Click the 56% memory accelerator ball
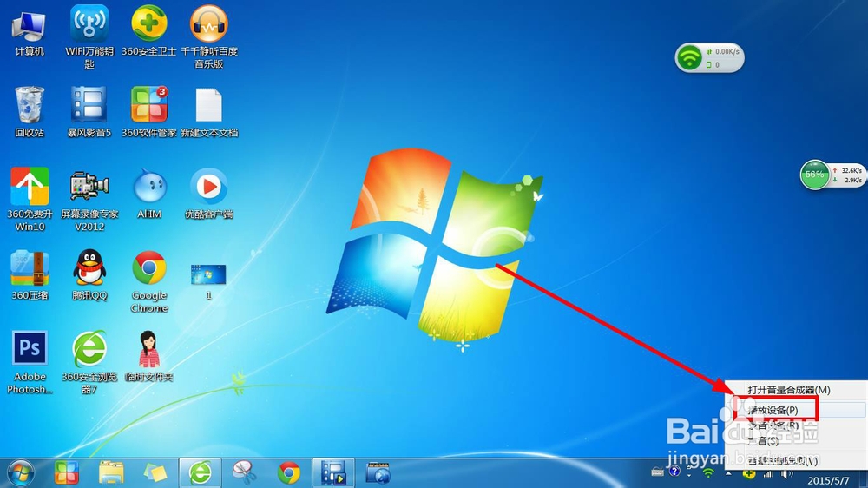Screen dimensions: 868x488 (815, 175)
